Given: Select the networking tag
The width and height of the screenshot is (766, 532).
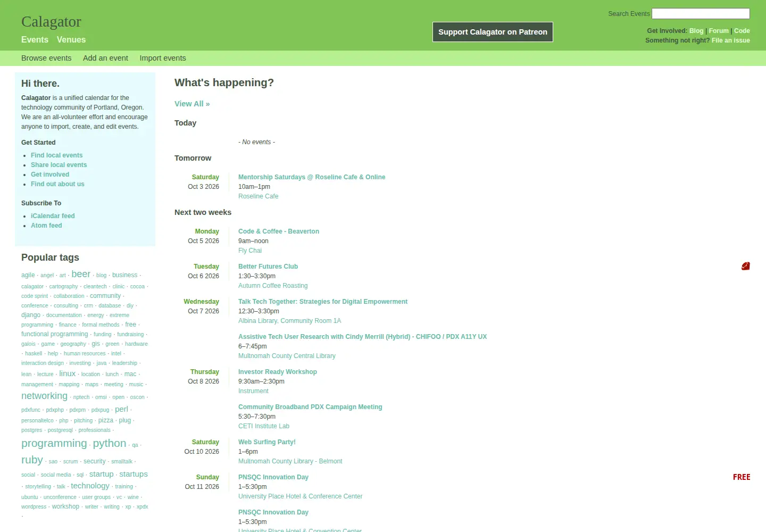Looking at the screenshot, I should (x=44, y=396).
